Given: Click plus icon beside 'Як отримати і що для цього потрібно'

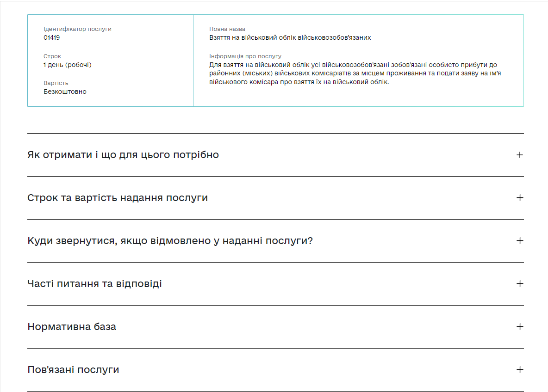Looking at the screenshot, I should pyautogui.click(x=520, y=155).
